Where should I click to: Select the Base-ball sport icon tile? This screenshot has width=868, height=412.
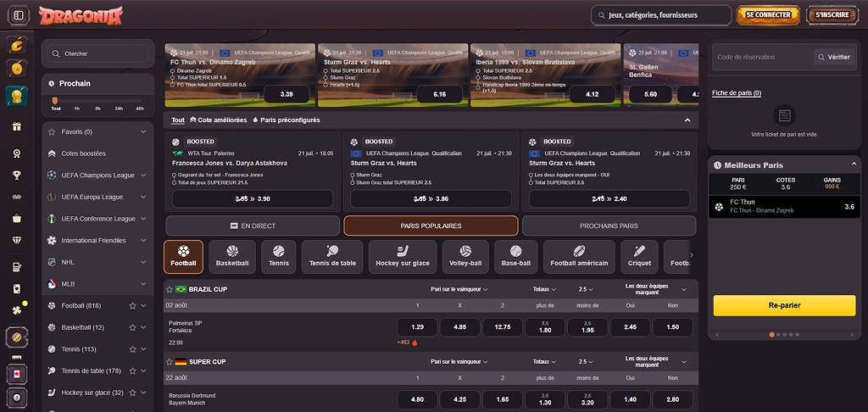pyautogui.click(x=516, y=256)
